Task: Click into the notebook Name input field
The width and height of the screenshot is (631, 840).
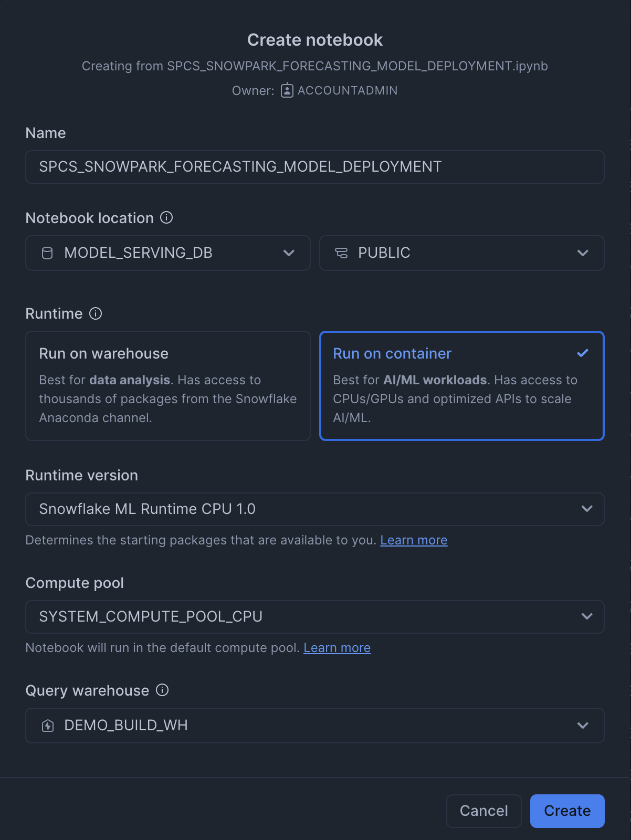Action: click(x=314, y=167)
